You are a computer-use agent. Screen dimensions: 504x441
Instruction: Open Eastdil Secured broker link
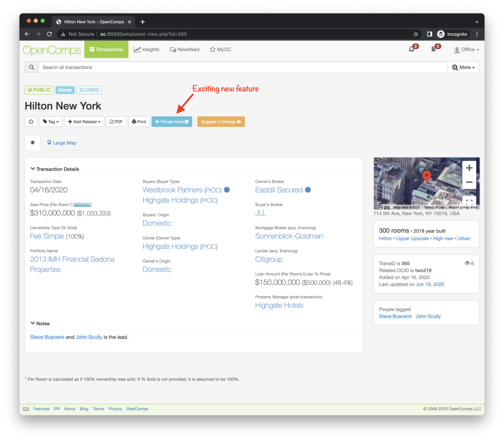(279, 190)
